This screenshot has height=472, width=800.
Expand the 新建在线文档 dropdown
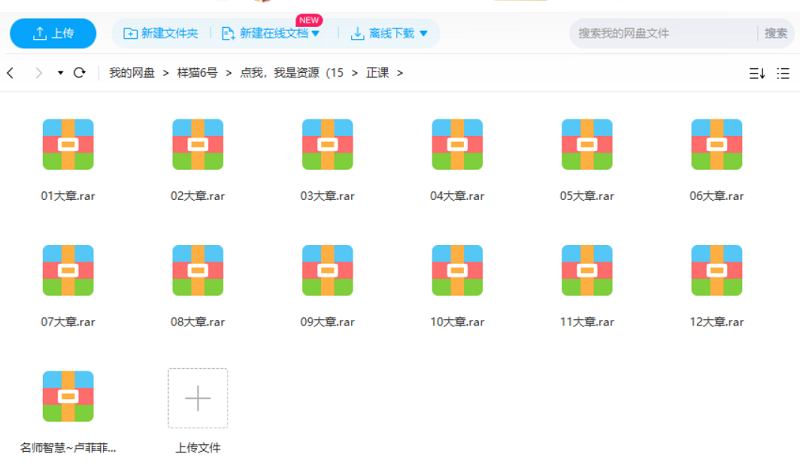pos(316,34)
